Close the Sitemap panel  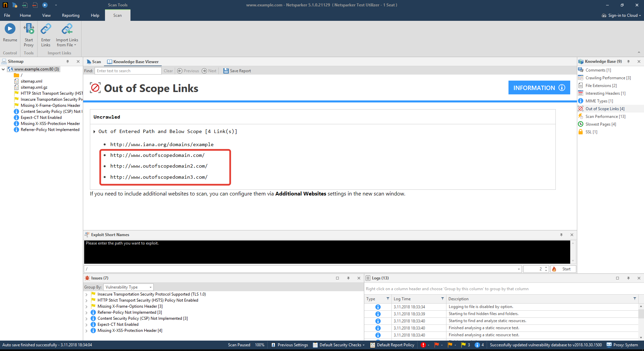[78, 61]
